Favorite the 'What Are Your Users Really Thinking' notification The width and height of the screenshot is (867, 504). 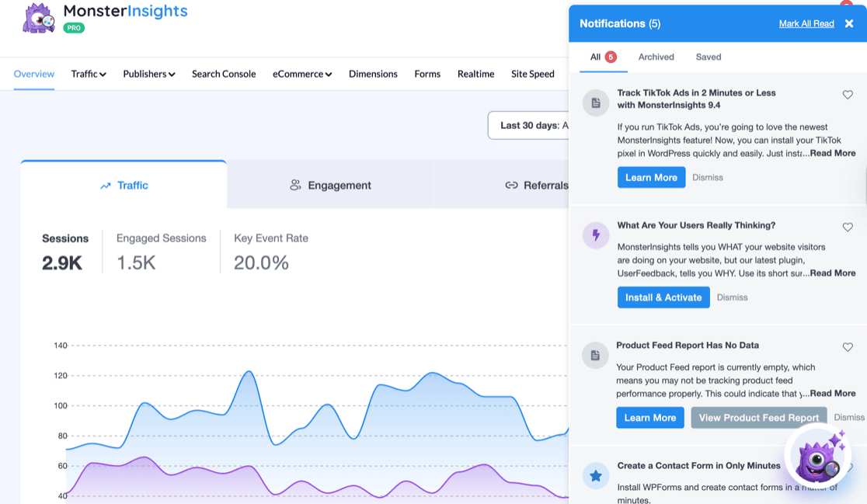pos(847,227)
